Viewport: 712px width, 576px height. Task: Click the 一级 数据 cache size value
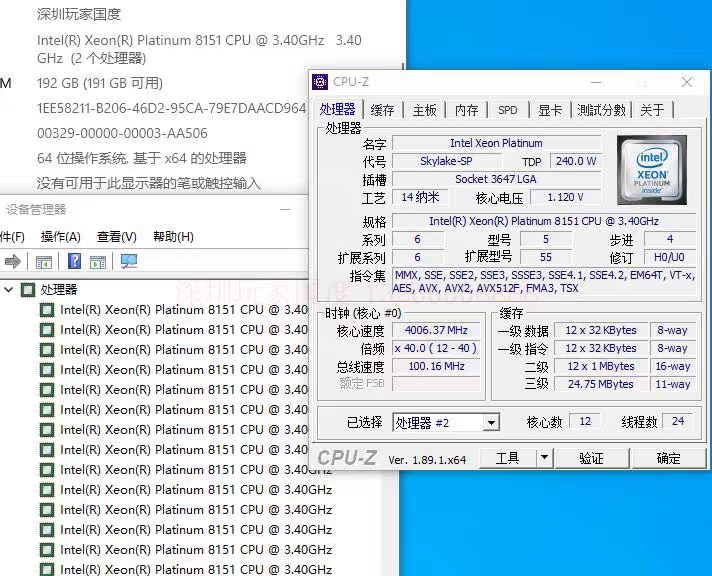pyautogui.click(x=601, y=330)
